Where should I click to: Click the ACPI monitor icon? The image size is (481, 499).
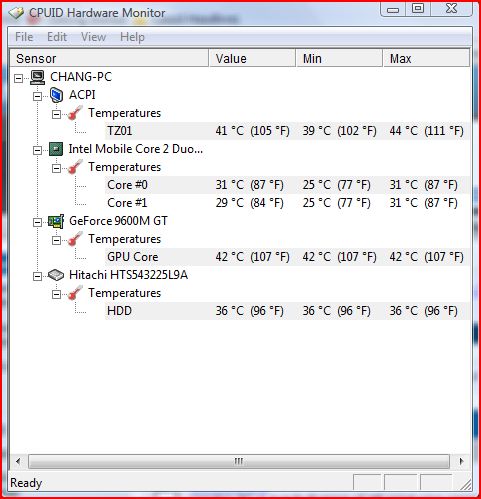tap(56, 95)
